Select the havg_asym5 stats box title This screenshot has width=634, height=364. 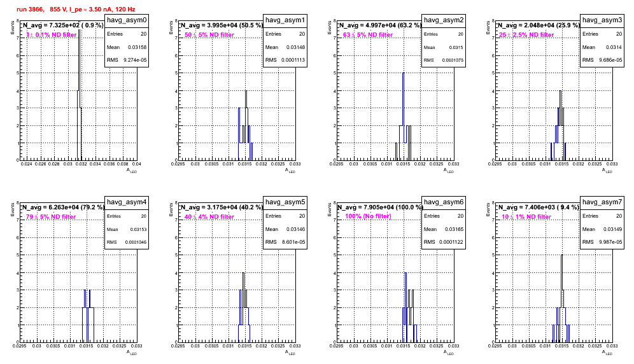click(x=285, y=202)
